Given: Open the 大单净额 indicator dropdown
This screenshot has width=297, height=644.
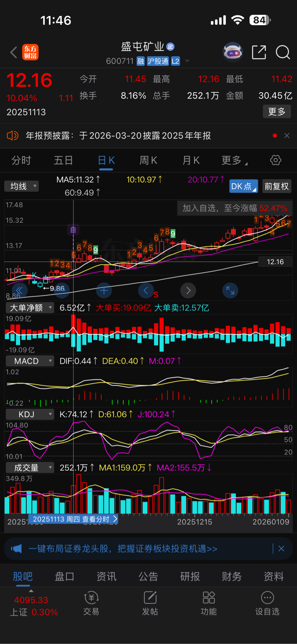Looking at the screenshot, I should 29,308.
